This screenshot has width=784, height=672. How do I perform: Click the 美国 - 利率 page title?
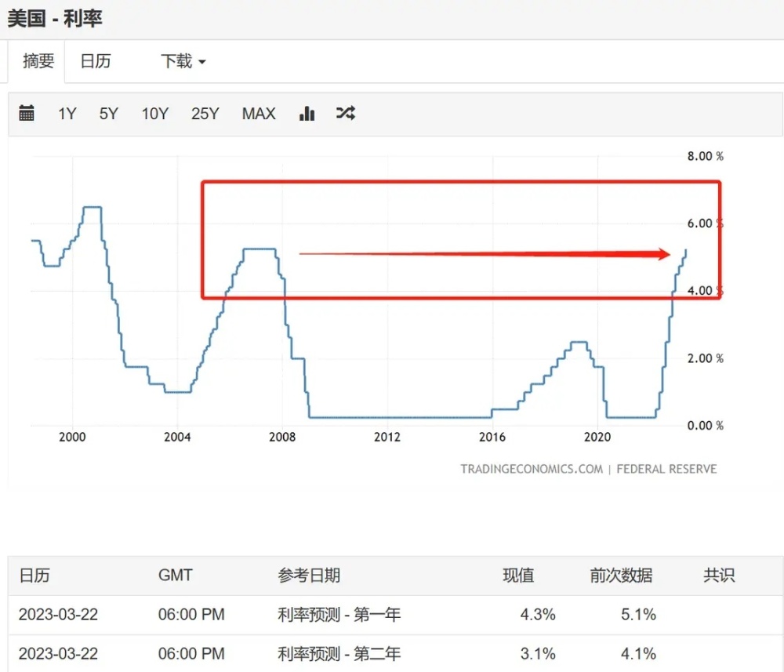click(55, 19)
